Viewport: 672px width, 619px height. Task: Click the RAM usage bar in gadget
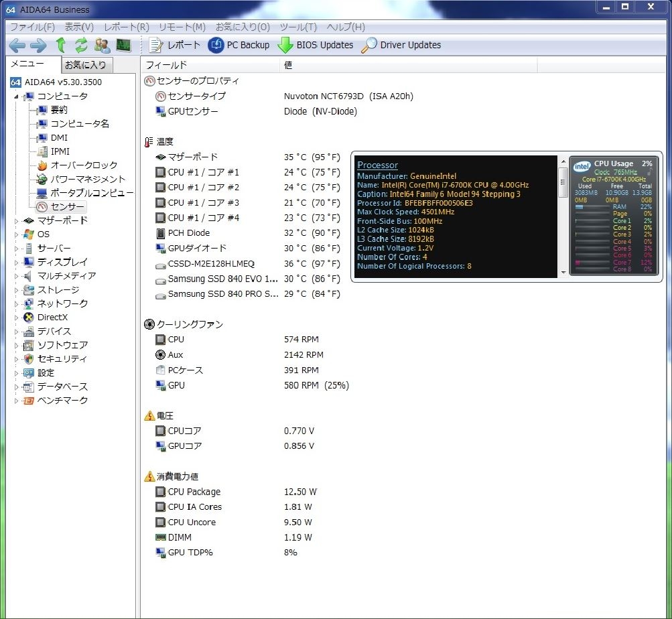point(592,207)
